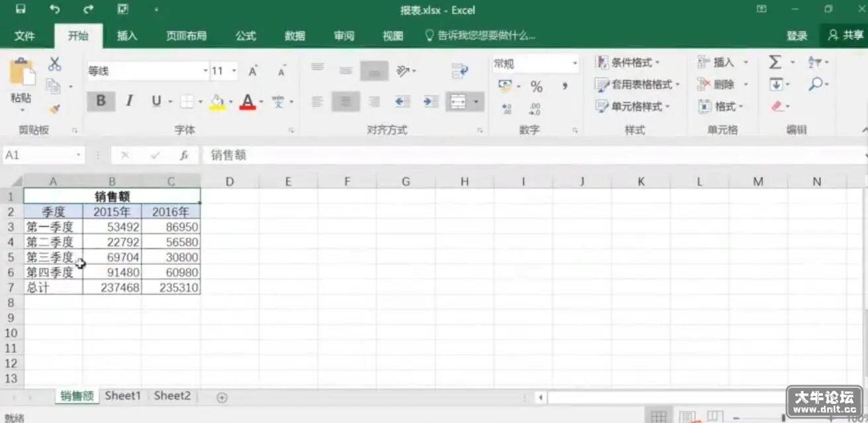The image size is (868, 423).
Task: Redo the last undone action
Action: click(89, 9)
